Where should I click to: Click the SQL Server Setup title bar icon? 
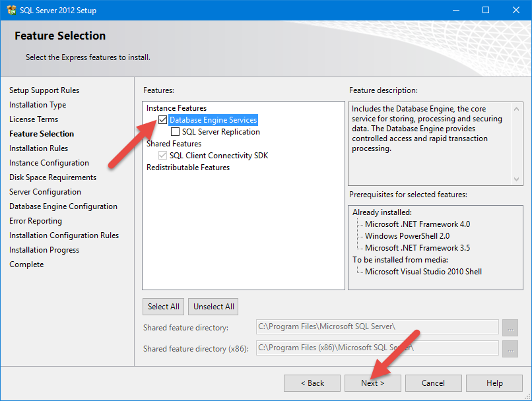[11, 10]
